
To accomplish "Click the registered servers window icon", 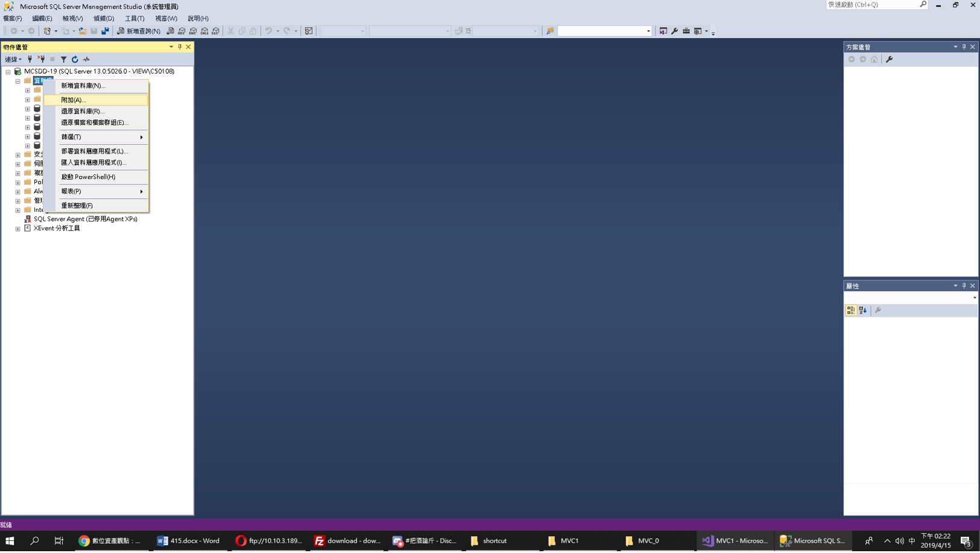I will pyautogui.click(x=698, y=31).
